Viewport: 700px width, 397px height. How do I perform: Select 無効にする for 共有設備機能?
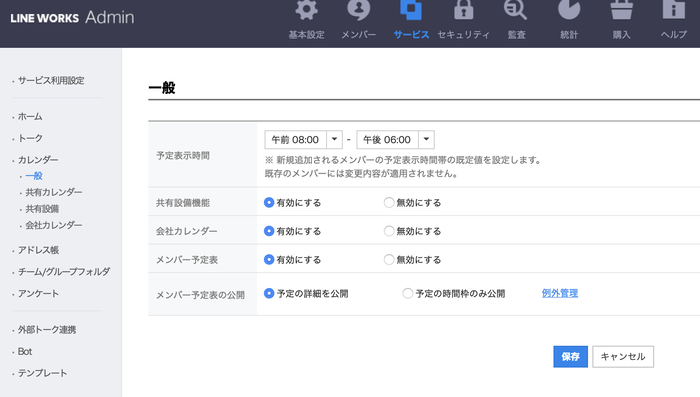pyautogui.click(x=389, y=203)
